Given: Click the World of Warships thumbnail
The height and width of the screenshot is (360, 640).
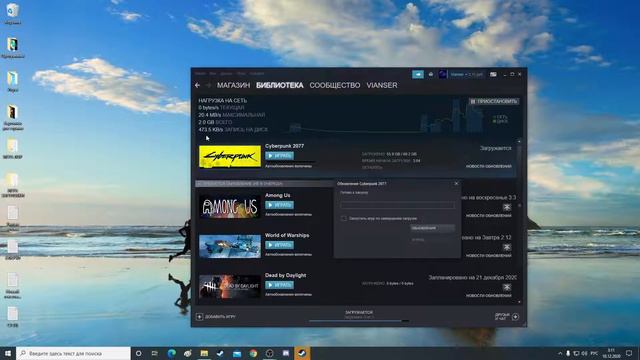Looking at the screenshot, I should pos(230,246).
